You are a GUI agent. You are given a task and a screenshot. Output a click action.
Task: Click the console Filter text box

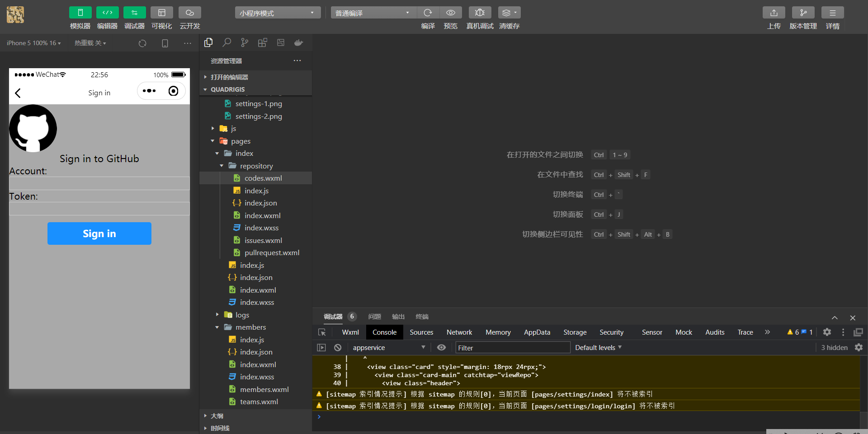click(512, 347)
